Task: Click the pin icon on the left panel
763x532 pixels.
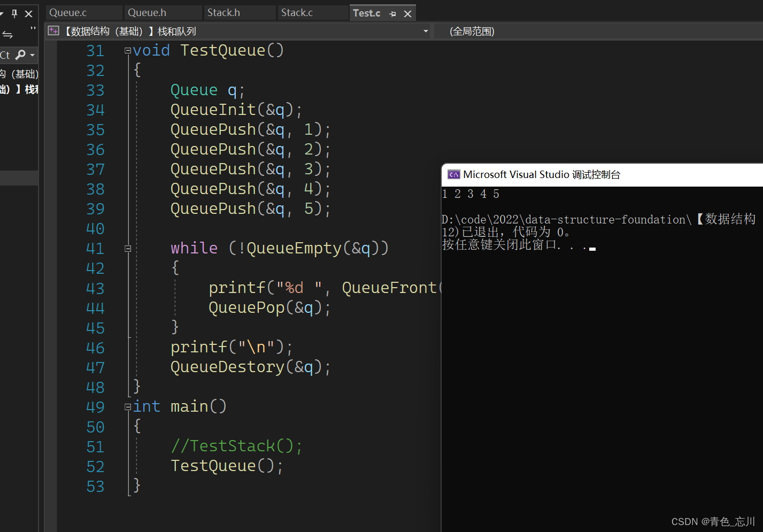Action: coord(14,14)
